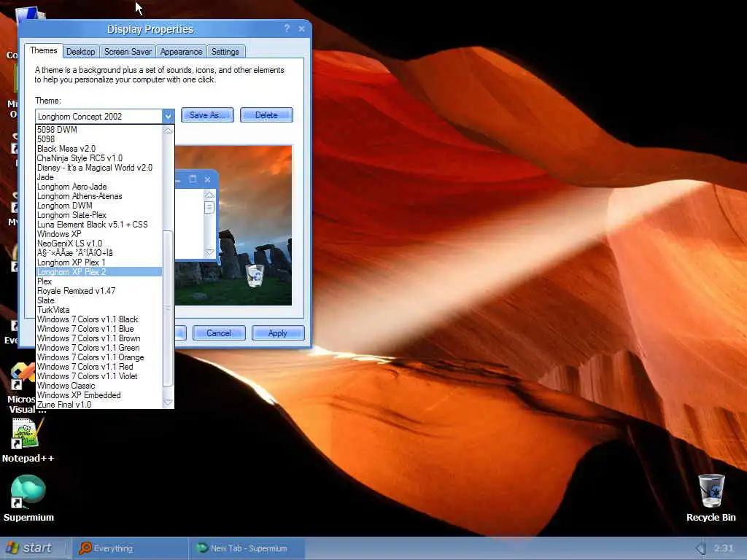Switch to the Screen Saver tab
This screenshot has width=747, height=560.
[128, 52]
